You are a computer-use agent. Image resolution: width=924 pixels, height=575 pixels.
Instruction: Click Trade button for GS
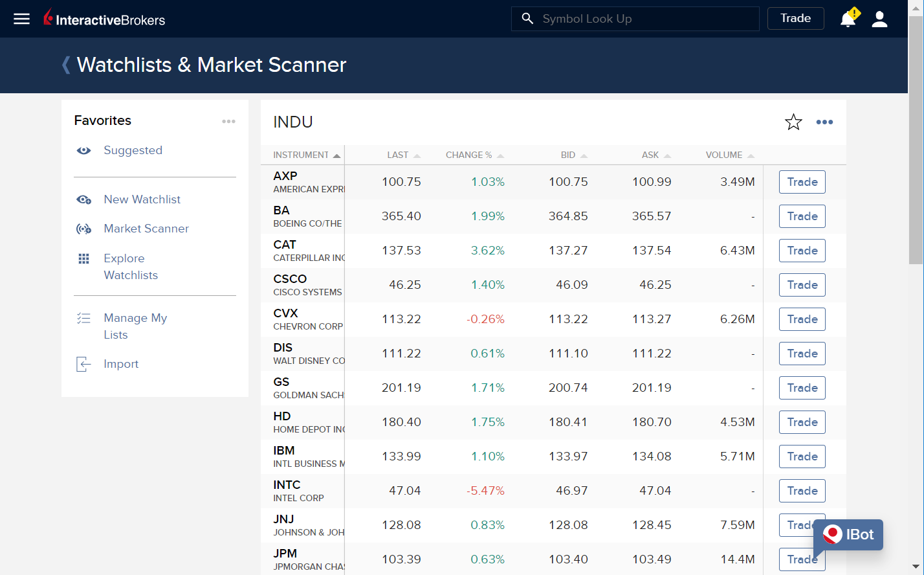802,388
